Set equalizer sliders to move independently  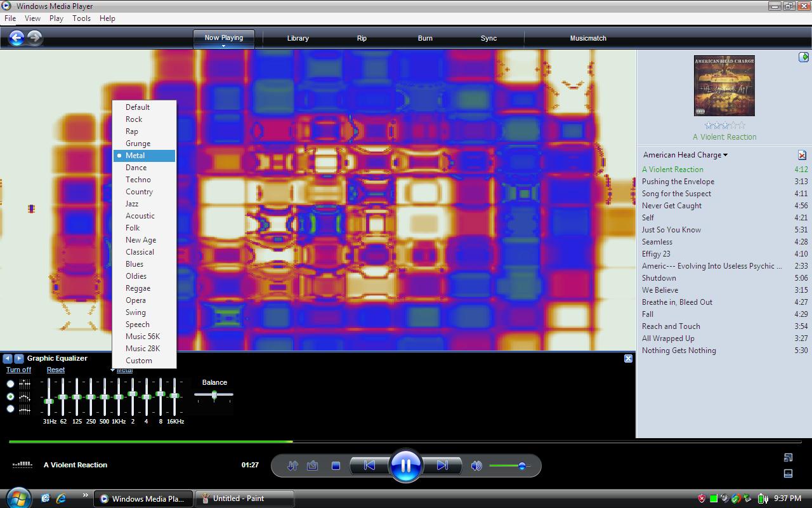10,384
